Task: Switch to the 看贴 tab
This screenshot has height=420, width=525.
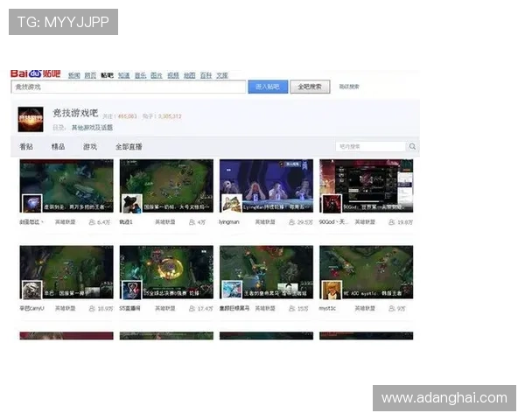Action: [x=26, y=147]
